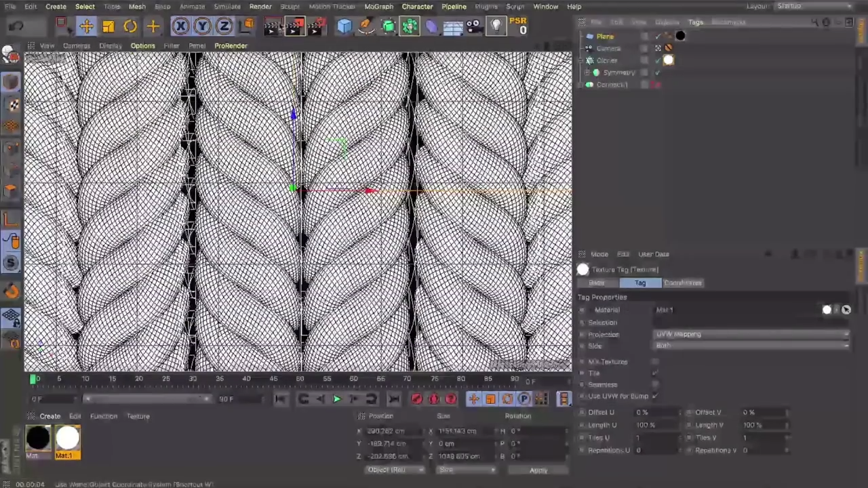Image resolution: width=868 pixels, height=488 pixels.
Task: Select the Cube primitive icon in the toolbar
Action: 344,26
